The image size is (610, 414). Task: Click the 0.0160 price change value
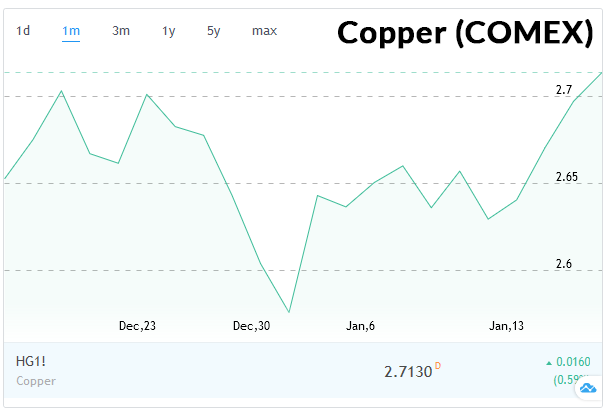click(x=574, y=362)
